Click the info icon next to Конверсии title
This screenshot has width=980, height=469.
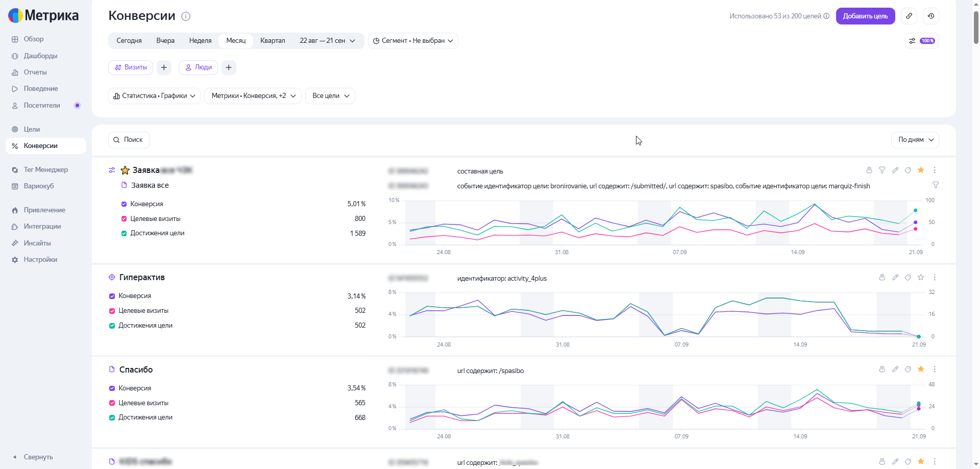click(186, 16)
